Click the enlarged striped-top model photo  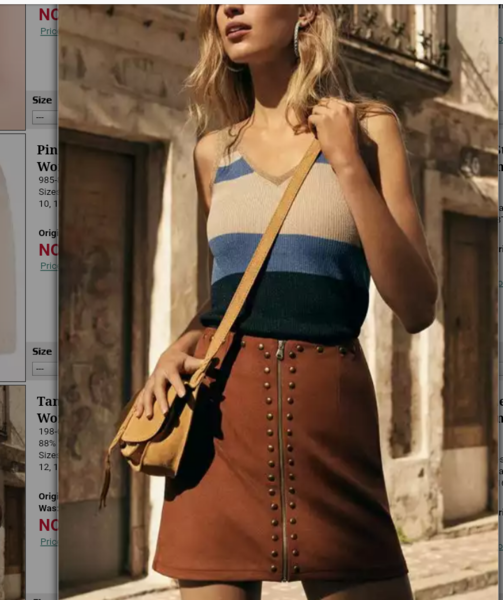coord(278,302)
